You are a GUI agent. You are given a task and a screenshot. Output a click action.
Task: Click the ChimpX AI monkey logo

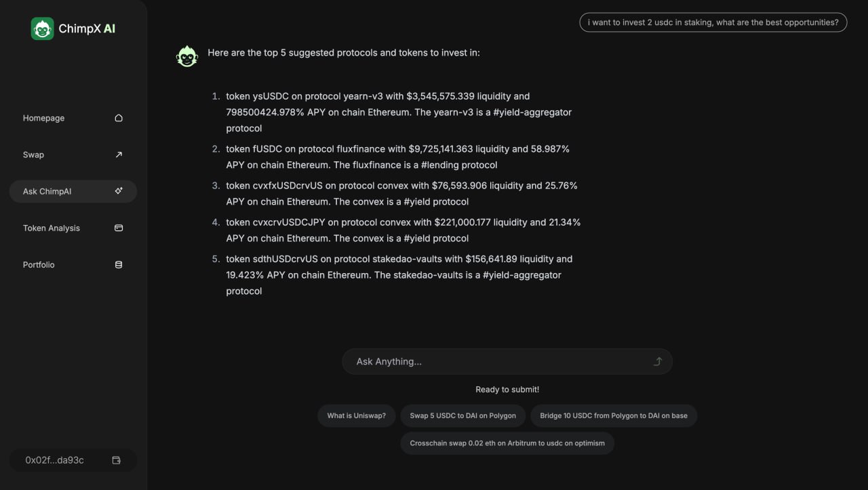pyautogui.click(x=42, y=28)
